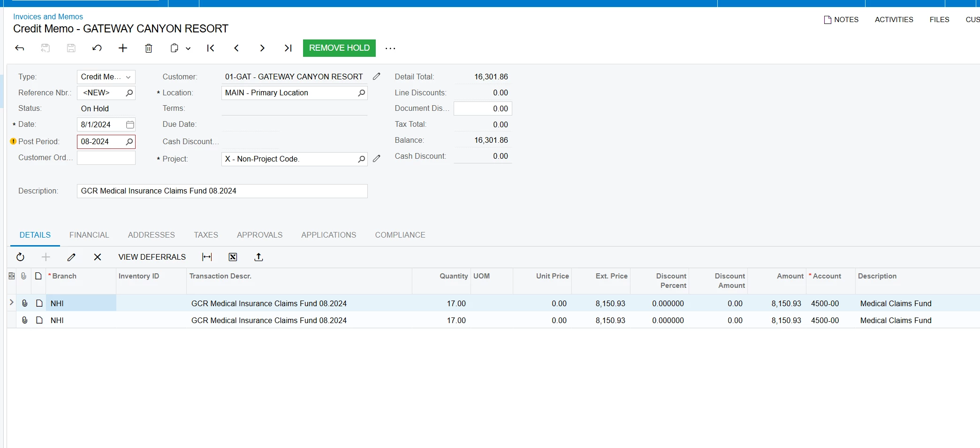
Task: Edit the customer with the pencil icon
Action: pos(376,77)
